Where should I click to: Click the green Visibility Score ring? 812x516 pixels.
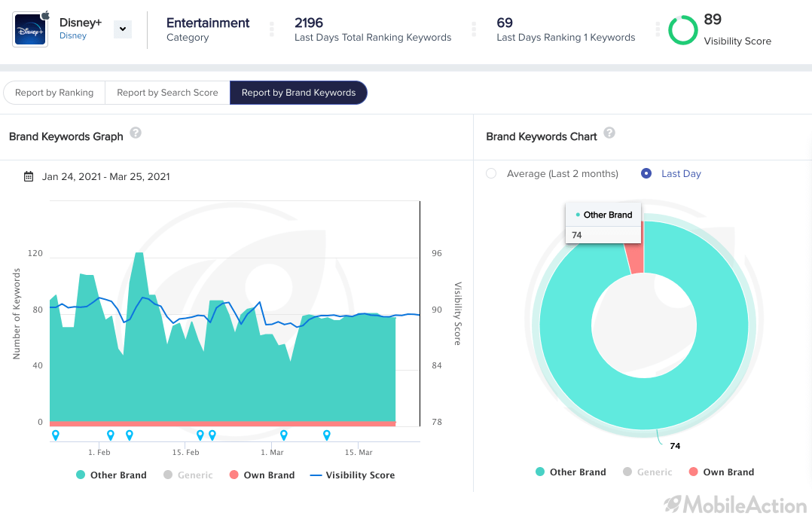(x=683, y=30)
